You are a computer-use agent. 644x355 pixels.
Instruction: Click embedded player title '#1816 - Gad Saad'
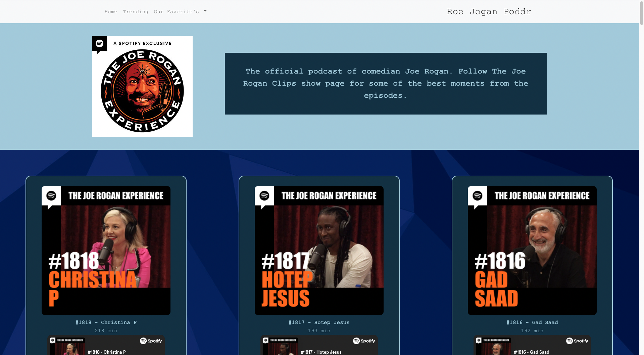[x=532, y=352]
